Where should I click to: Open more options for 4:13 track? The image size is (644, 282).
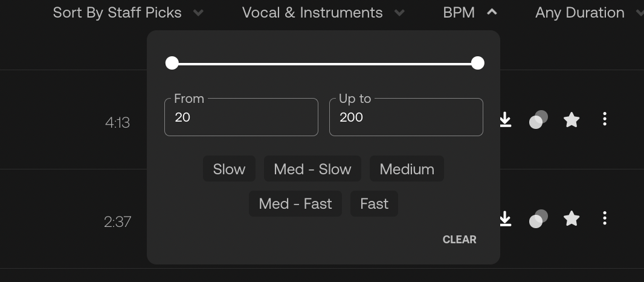pyautogui.click(x=605, y=119)
